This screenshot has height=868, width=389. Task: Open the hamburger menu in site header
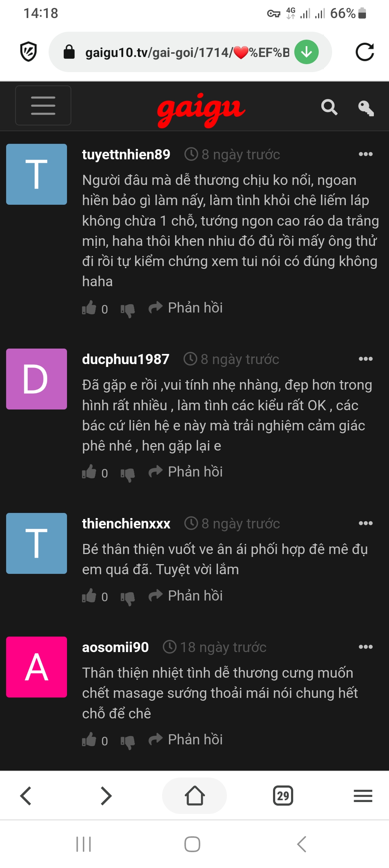[x=43, y=106]
